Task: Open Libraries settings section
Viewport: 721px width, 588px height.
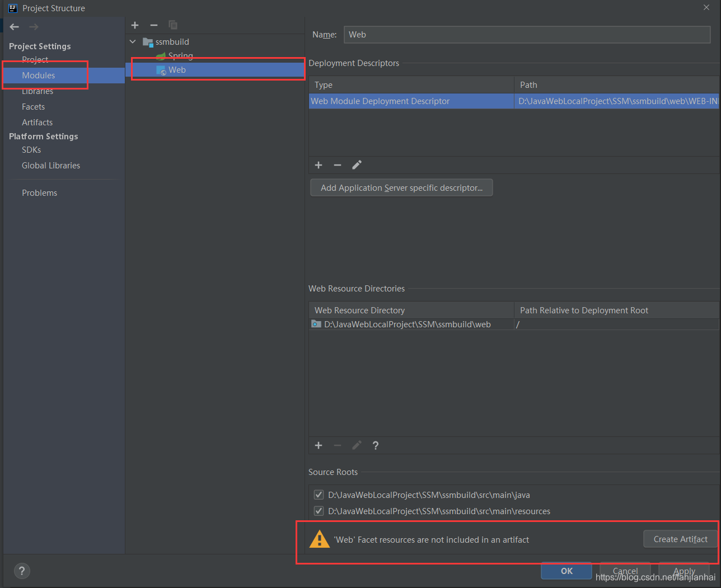Action: 38,91
